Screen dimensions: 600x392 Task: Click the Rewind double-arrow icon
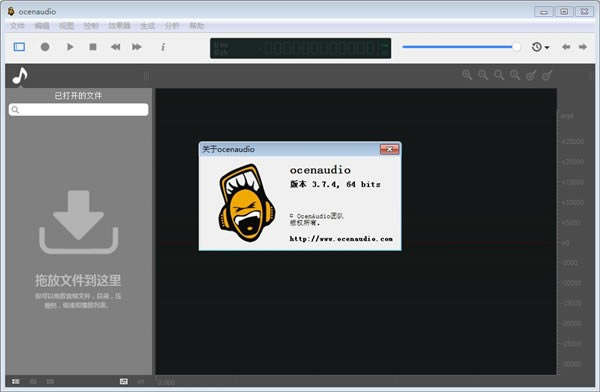click(x=115, y=47)
